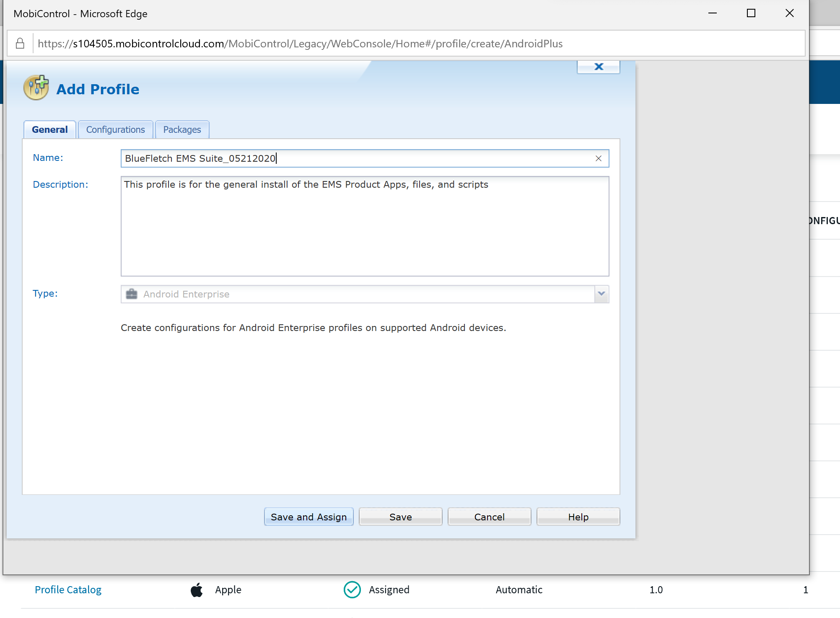Clear the Name field text
Screen dimensions: 840x618
click(599, 158)
